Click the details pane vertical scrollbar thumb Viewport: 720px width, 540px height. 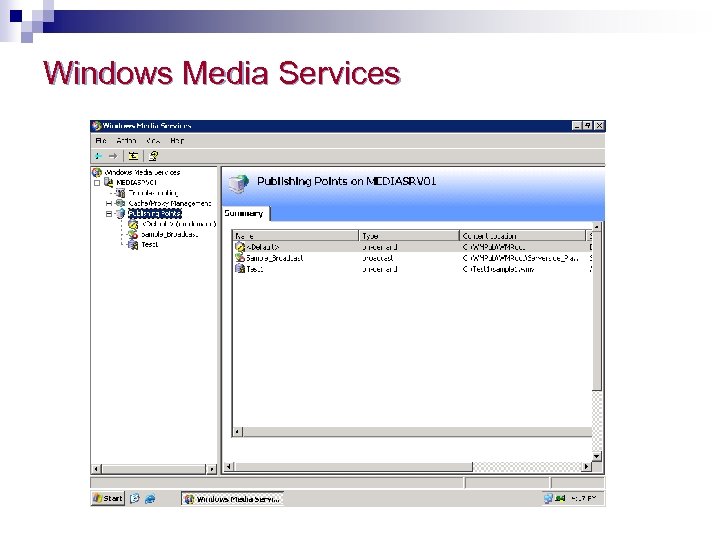point(597,310)
